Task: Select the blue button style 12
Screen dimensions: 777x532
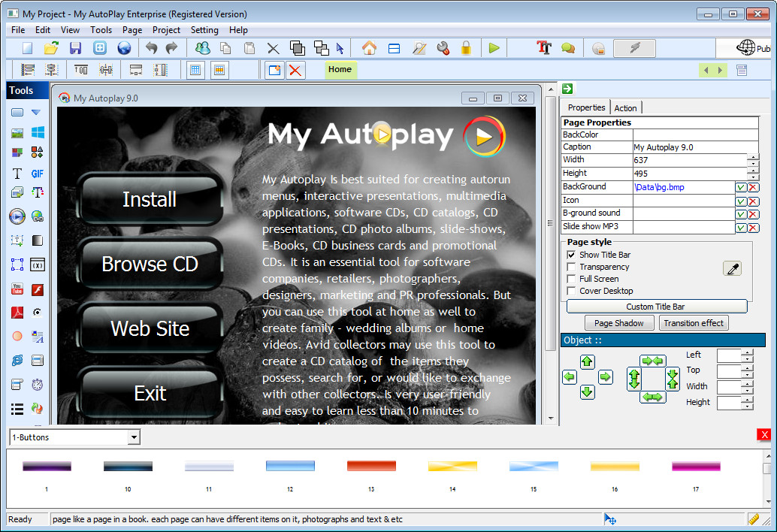Action: pyautogui.click(x=290, y=466)
